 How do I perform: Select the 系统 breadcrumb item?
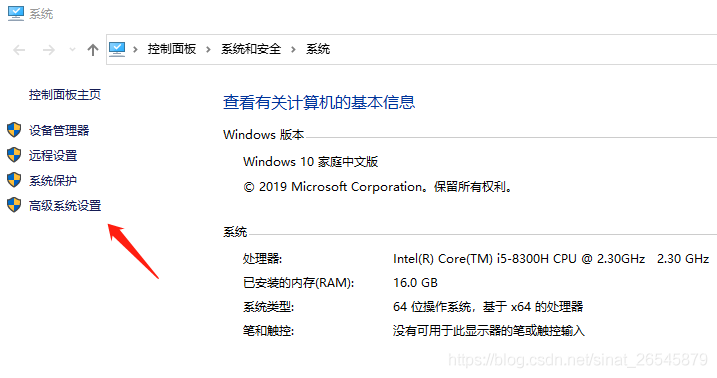318,49
